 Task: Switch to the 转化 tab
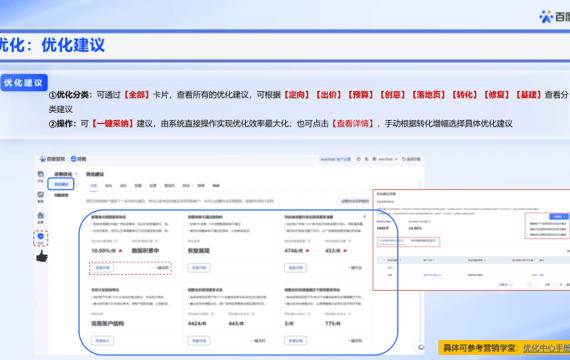[x=186, y=185]
